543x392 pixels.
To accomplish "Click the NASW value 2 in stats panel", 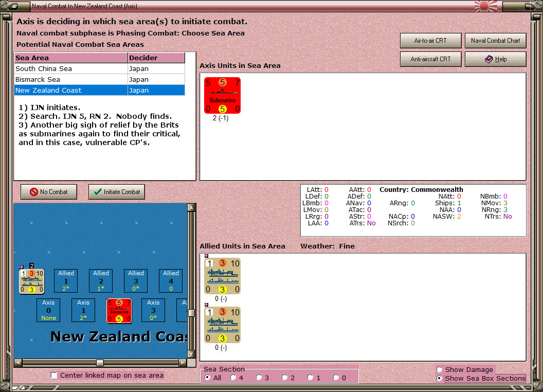I will [x=459, y=216].
